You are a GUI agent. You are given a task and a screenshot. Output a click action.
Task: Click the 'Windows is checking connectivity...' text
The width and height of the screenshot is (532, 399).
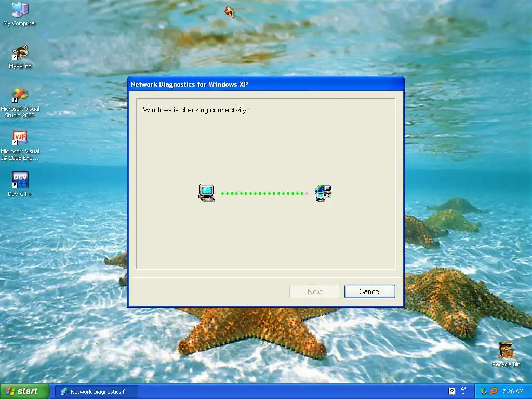pos(197,110)
